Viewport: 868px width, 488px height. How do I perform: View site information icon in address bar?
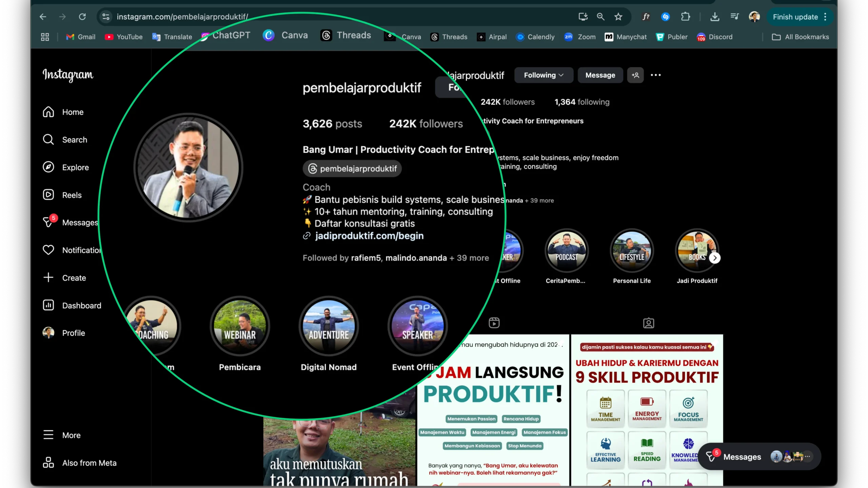pos(106,17)
